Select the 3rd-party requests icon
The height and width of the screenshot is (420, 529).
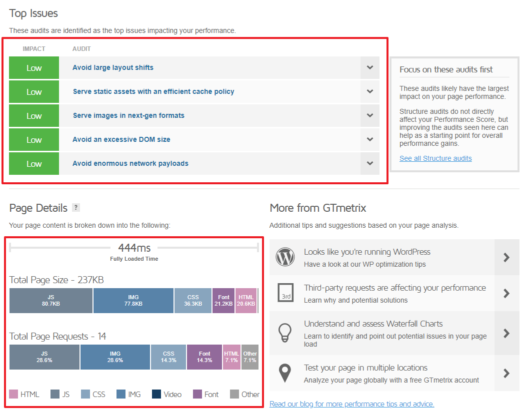pos(285,294)
